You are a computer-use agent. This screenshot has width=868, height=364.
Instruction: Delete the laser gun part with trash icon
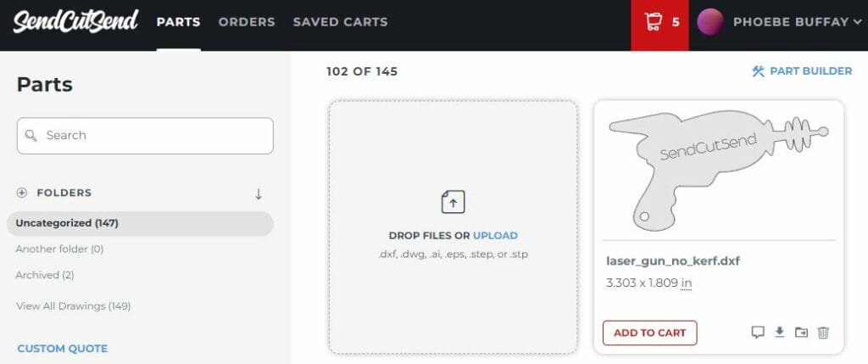(823, 333)
